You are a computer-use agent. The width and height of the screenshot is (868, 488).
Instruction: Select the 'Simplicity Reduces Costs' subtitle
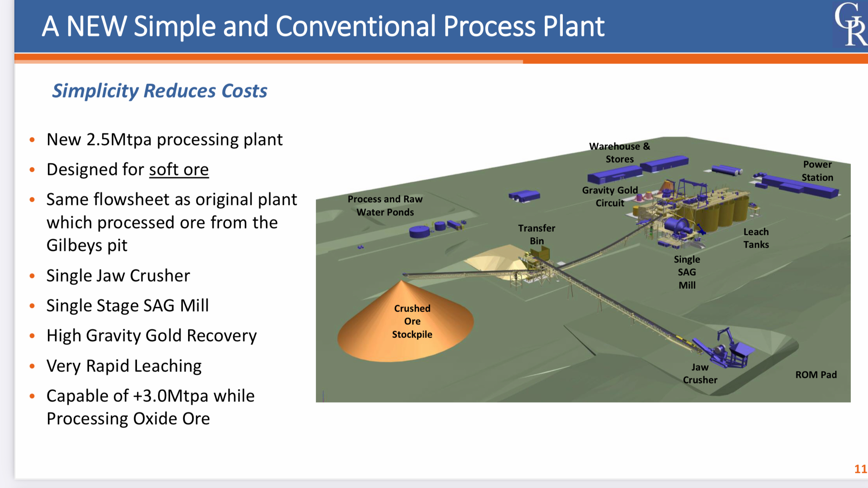pos(160,91)
